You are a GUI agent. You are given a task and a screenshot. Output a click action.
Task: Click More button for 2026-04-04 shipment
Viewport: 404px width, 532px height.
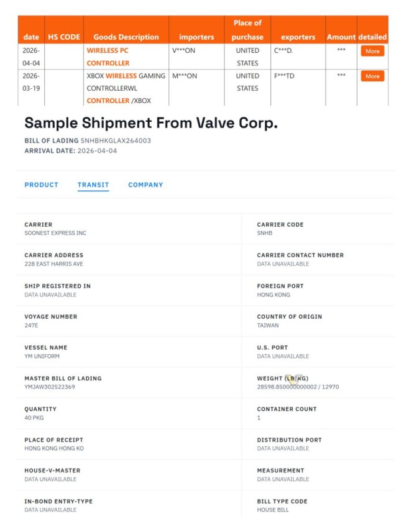point(372,51)
